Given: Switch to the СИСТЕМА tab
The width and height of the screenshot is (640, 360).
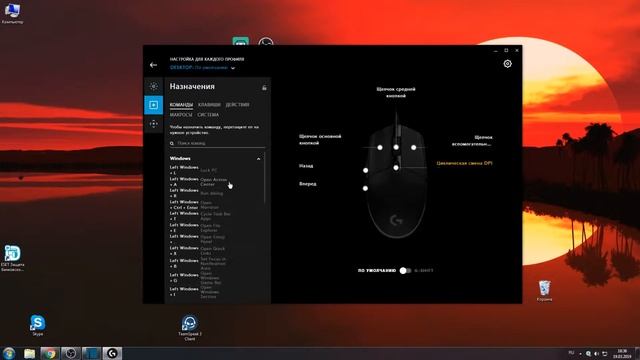Looking at the screenshot, I should 208,115.
